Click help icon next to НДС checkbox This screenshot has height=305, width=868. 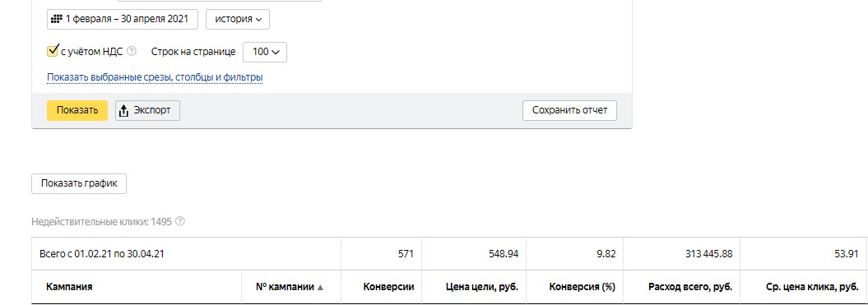pos(131,52)
